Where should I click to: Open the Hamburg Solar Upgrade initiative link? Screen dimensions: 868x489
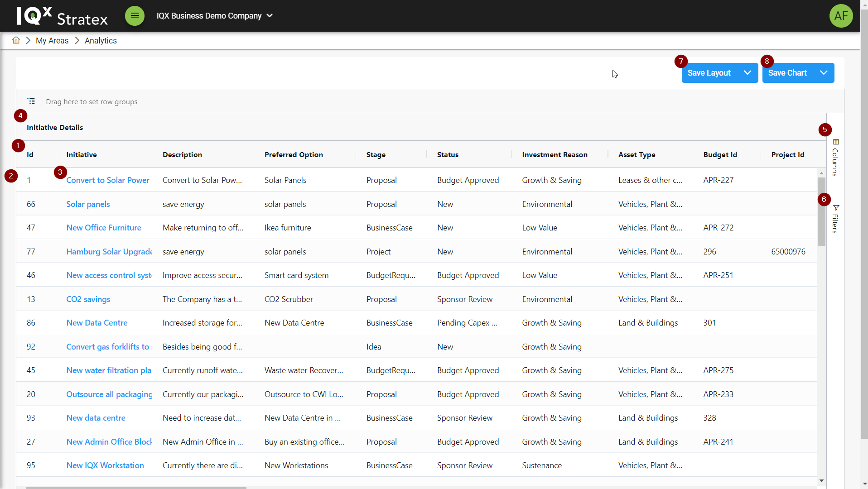[x=109, y=252]
